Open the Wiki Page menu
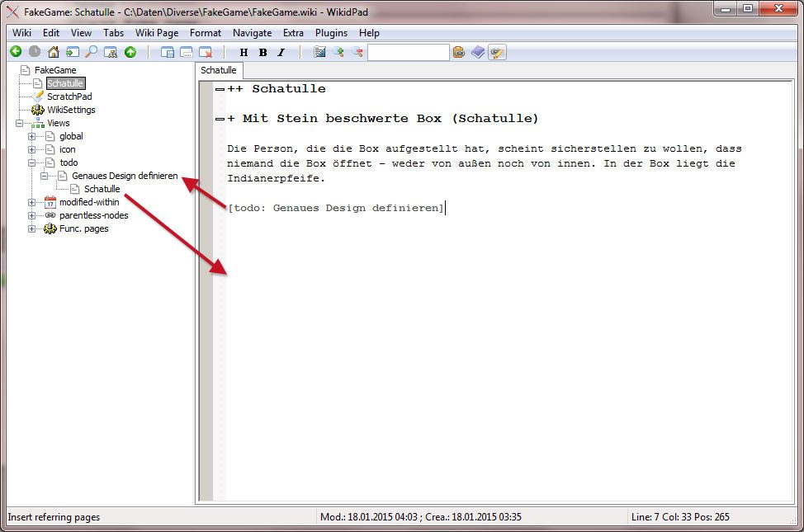Screen dimensions: 804x532 pyautogui.click(x=156, y=33)
